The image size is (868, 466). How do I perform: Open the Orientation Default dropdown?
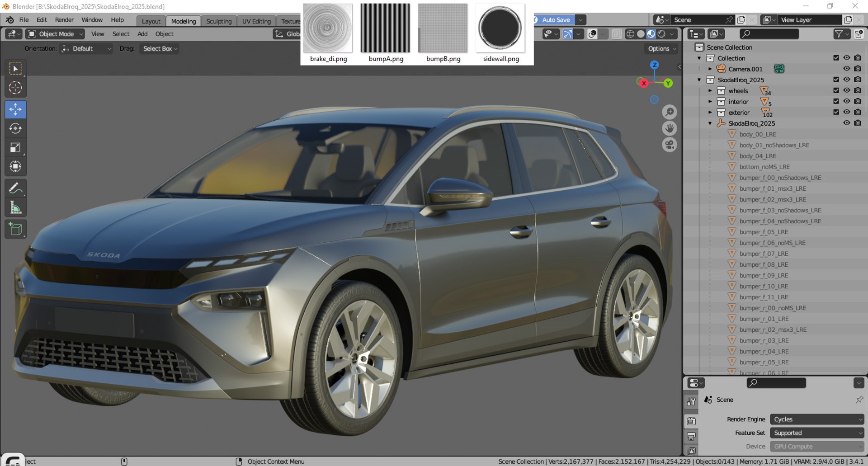[x=86, y=49]
